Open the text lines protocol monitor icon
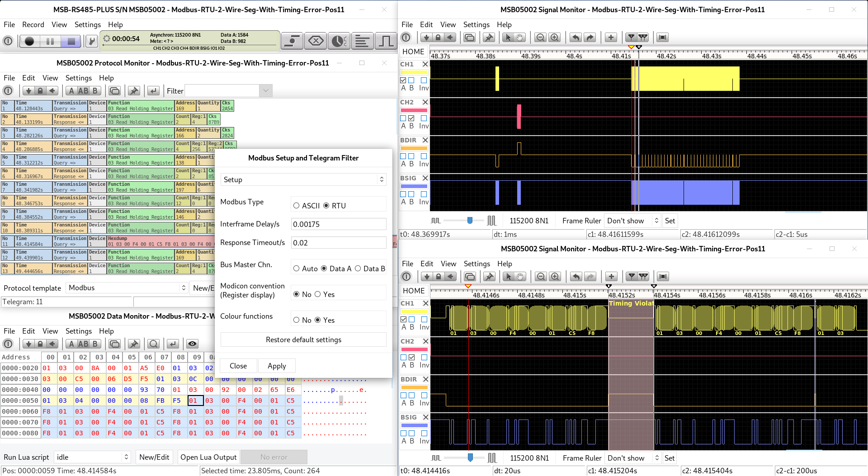Image resolution: width=868 pixels, height=476 pixels. point(362,41)
